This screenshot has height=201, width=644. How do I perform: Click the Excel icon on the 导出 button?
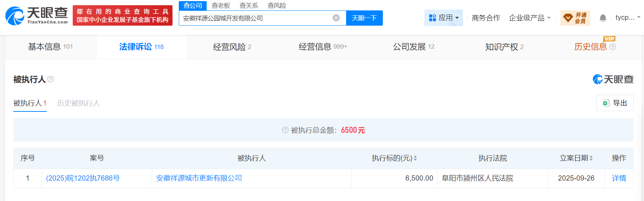pos(606,103)
